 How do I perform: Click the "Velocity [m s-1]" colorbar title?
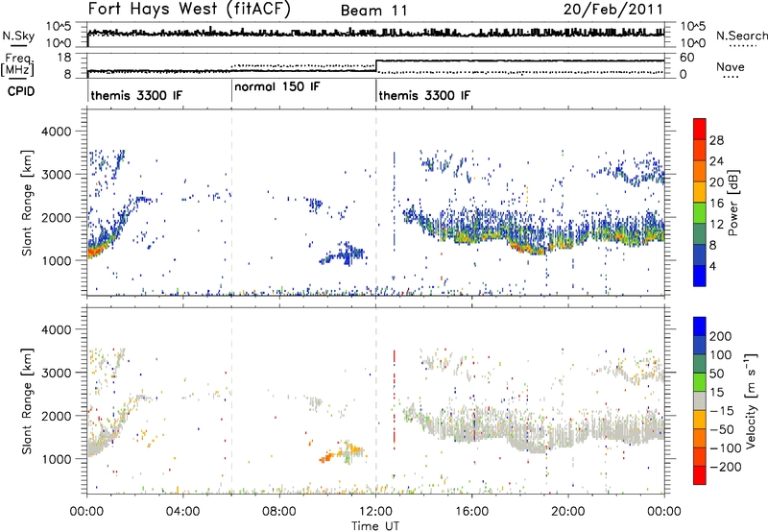tap(750, 400)
